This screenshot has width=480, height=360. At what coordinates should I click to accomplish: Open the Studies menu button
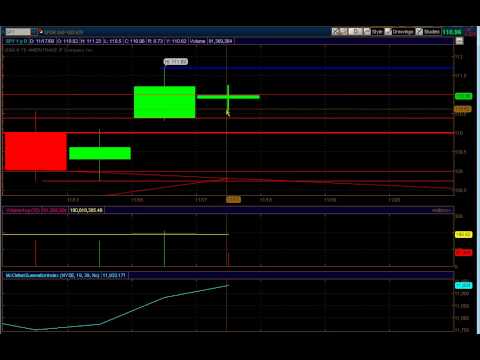tap(432, 32)
